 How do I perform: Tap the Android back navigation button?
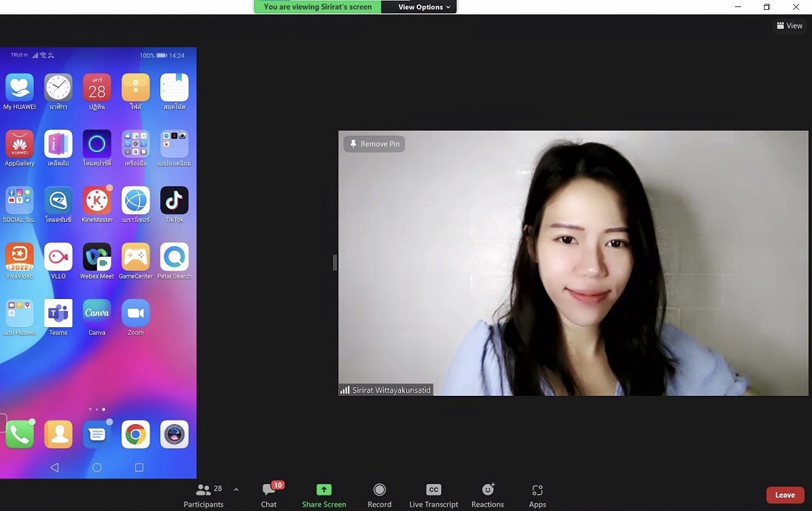[54, 467]
